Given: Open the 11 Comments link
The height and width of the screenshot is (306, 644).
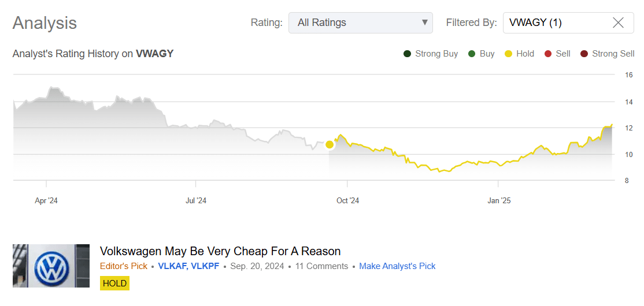Looking at the screenshot, I should click(x=321, y=266).
